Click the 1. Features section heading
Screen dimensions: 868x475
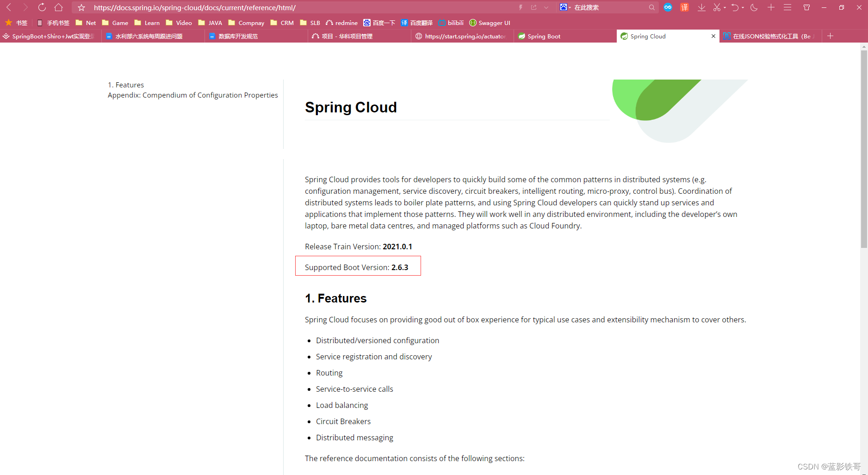click(x=336, y=298)
